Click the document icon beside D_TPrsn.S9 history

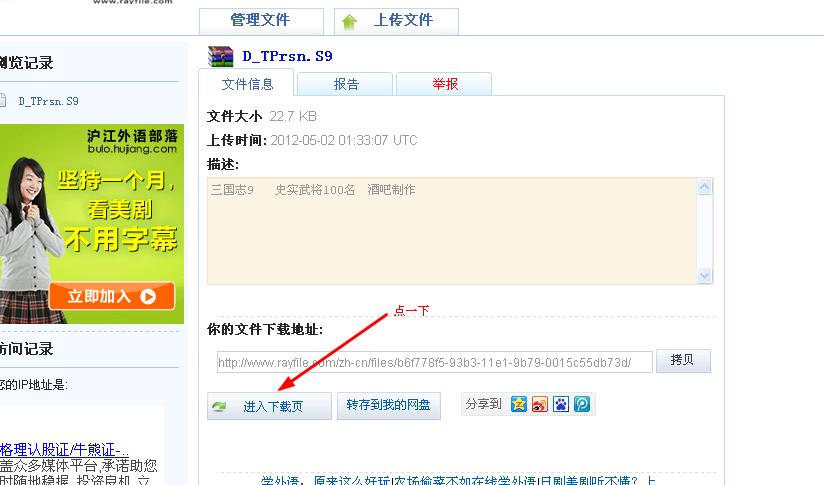[x=3, y=100]
